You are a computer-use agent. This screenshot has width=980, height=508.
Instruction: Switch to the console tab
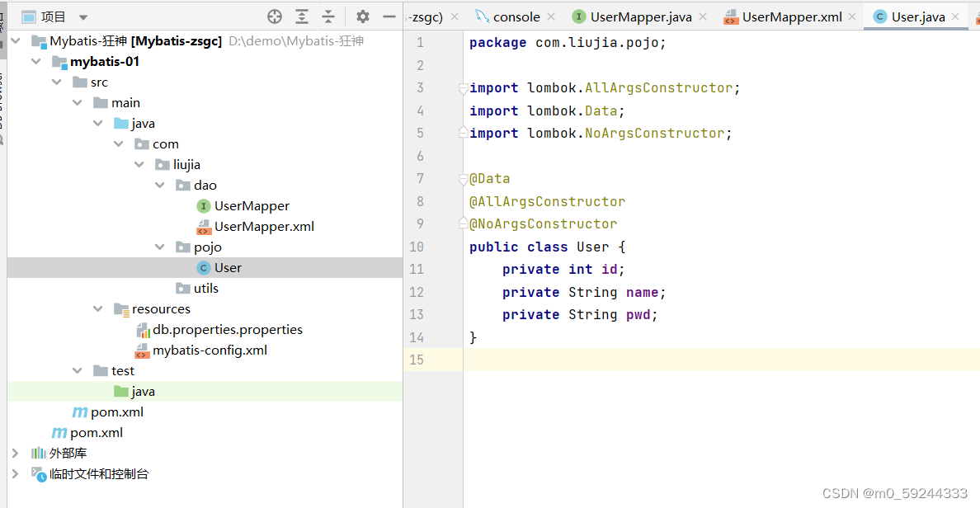click(x=516, y=16)
